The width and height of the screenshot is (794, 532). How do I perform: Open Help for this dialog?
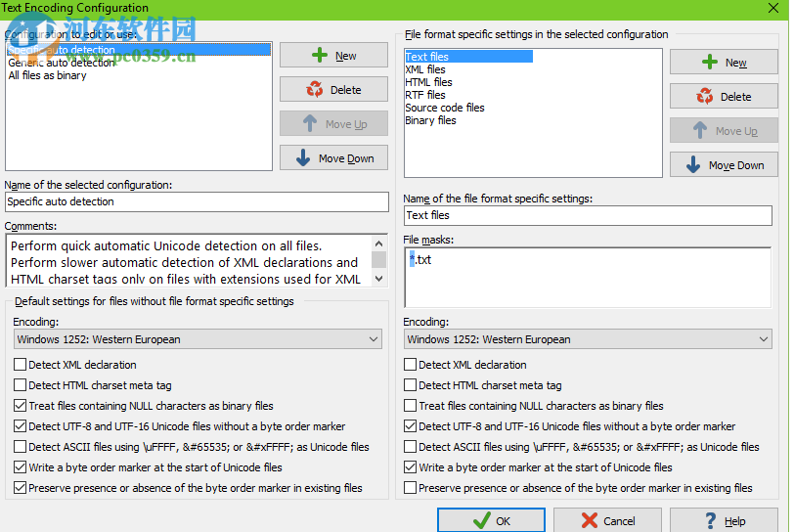724,520
